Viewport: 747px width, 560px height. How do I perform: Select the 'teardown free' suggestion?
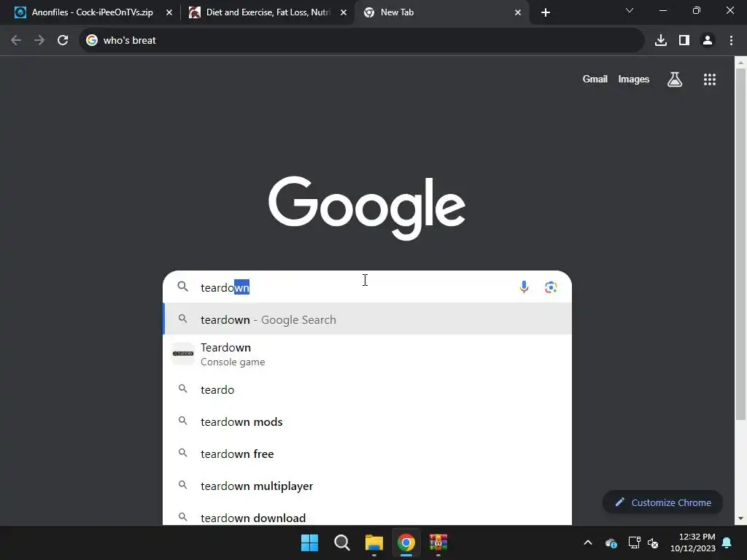tap(367, 454)
